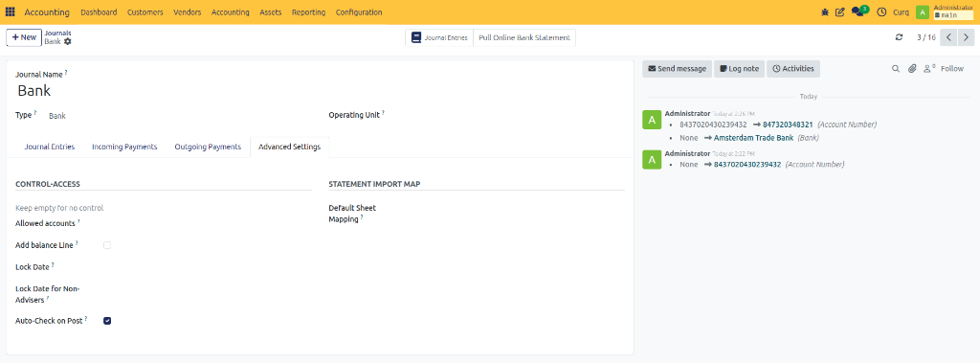This screenshot has height=363, width=980.
Task: Click the 3 / 16 pager counter
Action: click(925, 37)
